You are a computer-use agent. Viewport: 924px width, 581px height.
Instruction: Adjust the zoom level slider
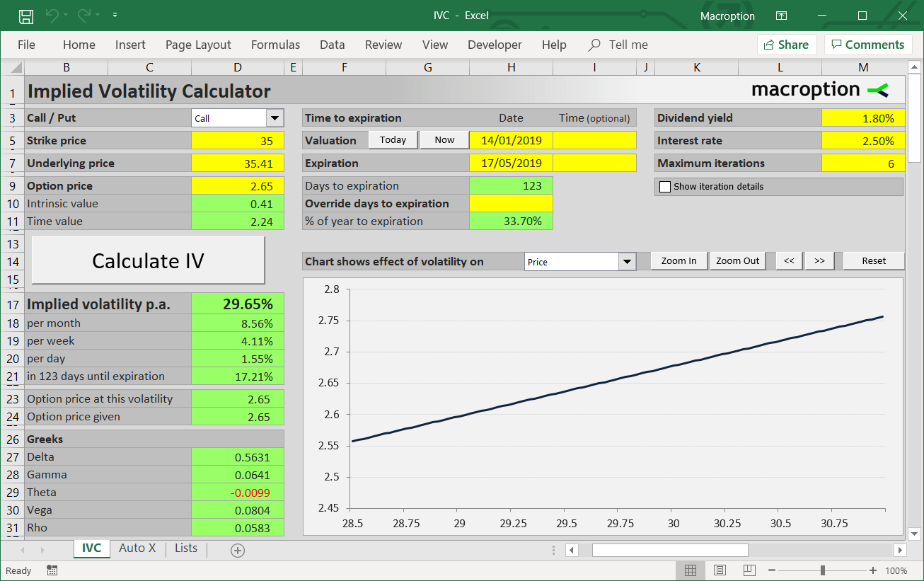(821, 570)
